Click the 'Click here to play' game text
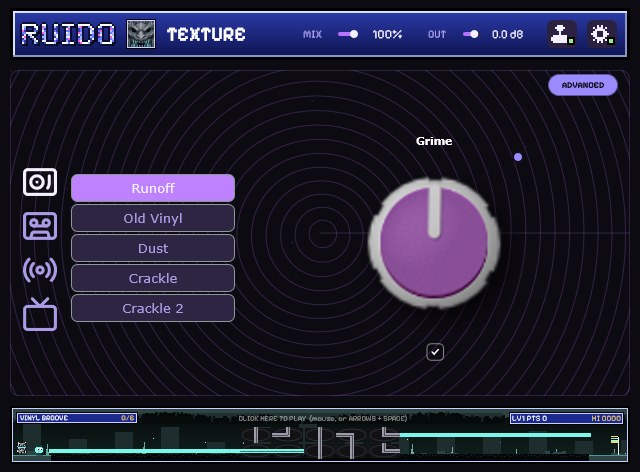 point(322,419)
